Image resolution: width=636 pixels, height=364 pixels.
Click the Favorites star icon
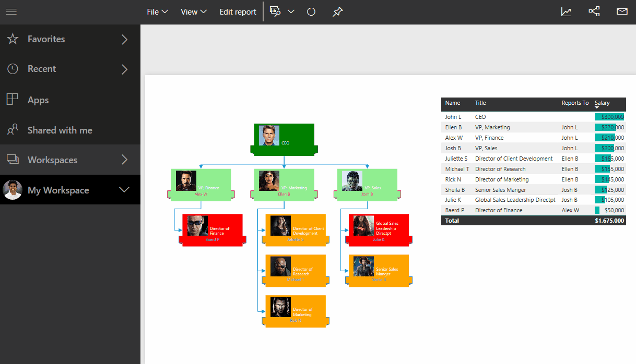13,39
